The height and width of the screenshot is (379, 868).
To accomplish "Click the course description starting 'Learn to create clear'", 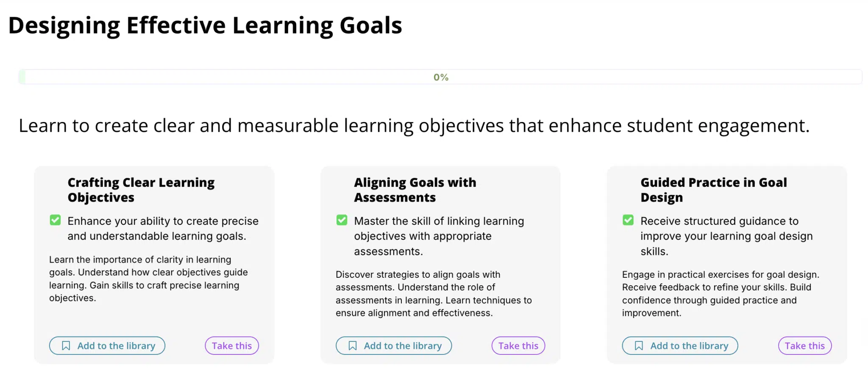I will coord(414,126).
